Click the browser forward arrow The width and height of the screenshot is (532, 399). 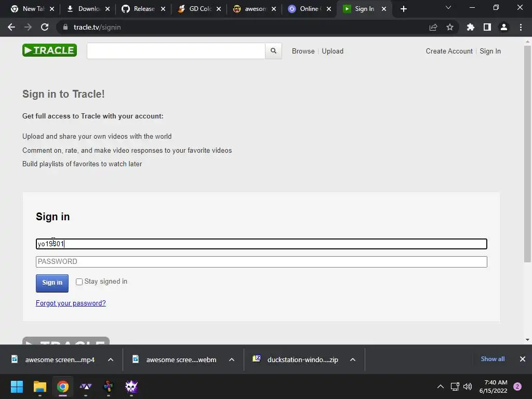tap(28, 27)
